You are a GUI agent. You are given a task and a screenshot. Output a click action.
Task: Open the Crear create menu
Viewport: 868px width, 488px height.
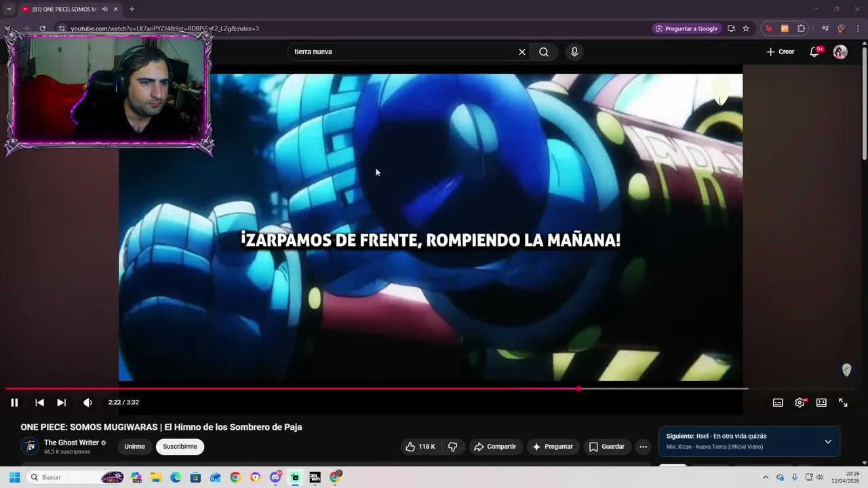coord(781,52)
